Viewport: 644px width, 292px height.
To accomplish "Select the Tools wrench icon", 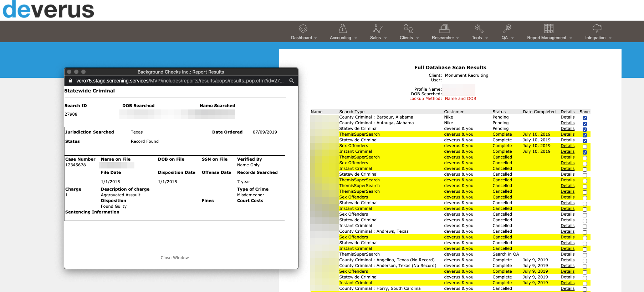I will (479, 29).
